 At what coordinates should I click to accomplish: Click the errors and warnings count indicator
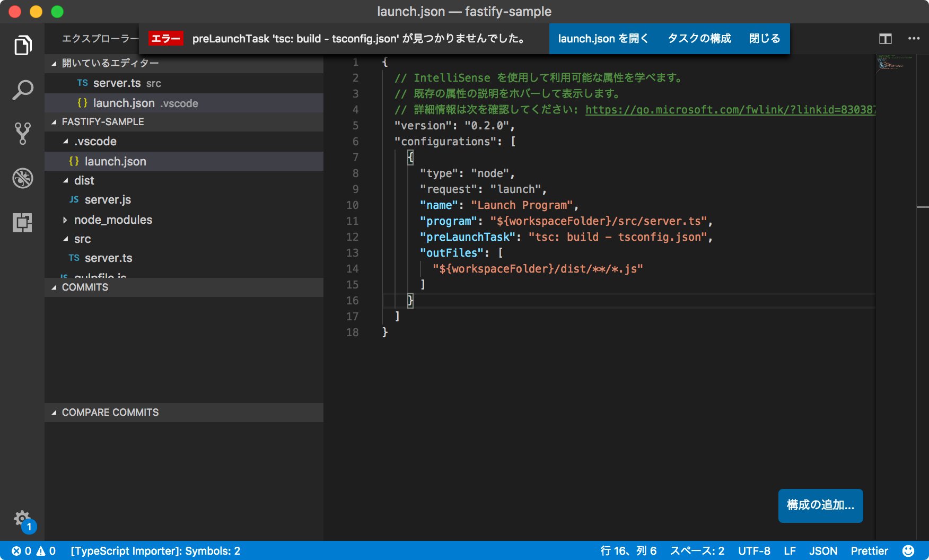[33, 551]
